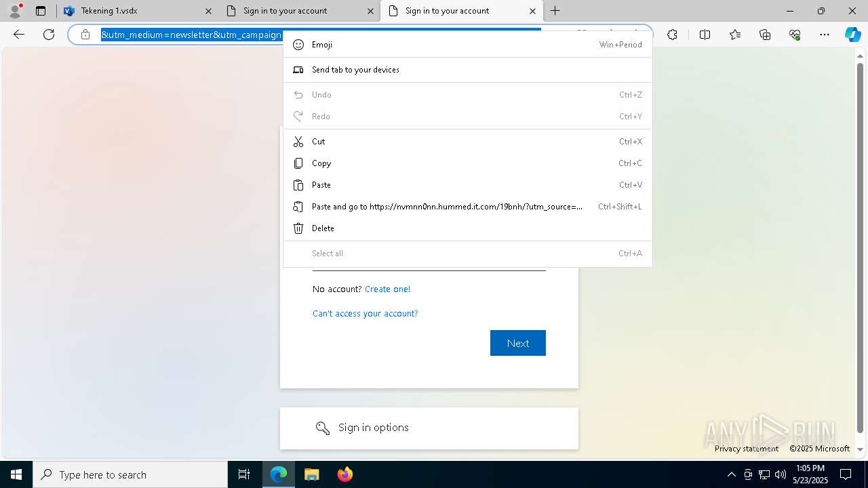Open the notification center icon

(x=846, y=474)
